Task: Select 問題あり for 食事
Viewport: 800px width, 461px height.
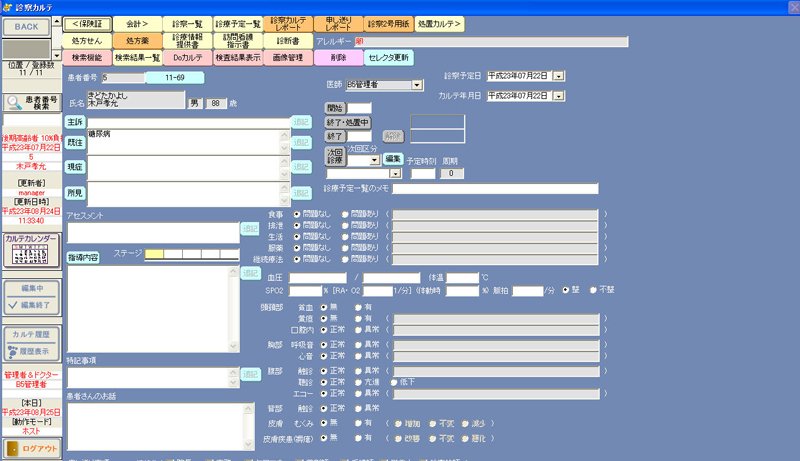Action: click(345, 214)
